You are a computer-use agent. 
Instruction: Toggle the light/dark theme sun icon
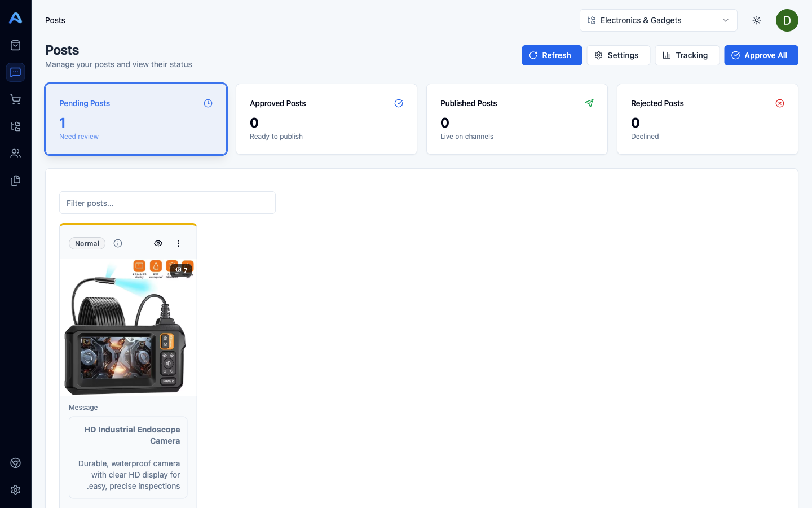(757, 20)
